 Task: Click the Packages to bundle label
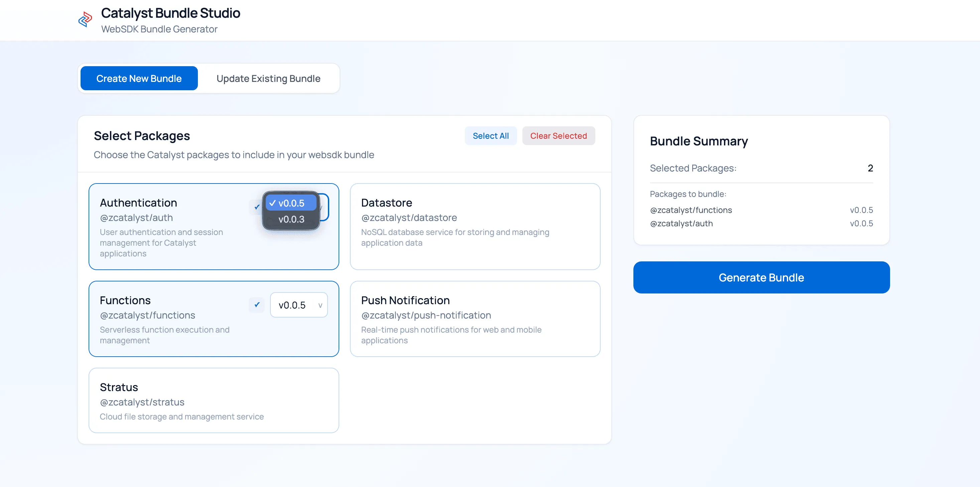688,194
